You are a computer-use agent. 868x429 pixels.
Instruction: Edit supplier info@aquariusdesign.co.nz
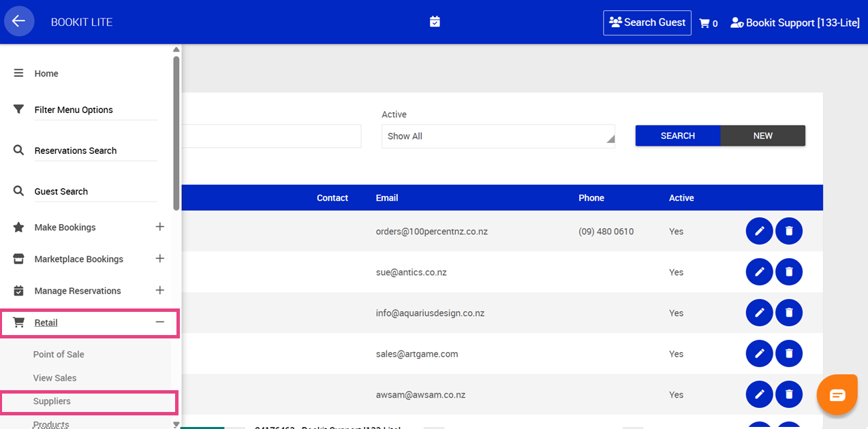760,313
